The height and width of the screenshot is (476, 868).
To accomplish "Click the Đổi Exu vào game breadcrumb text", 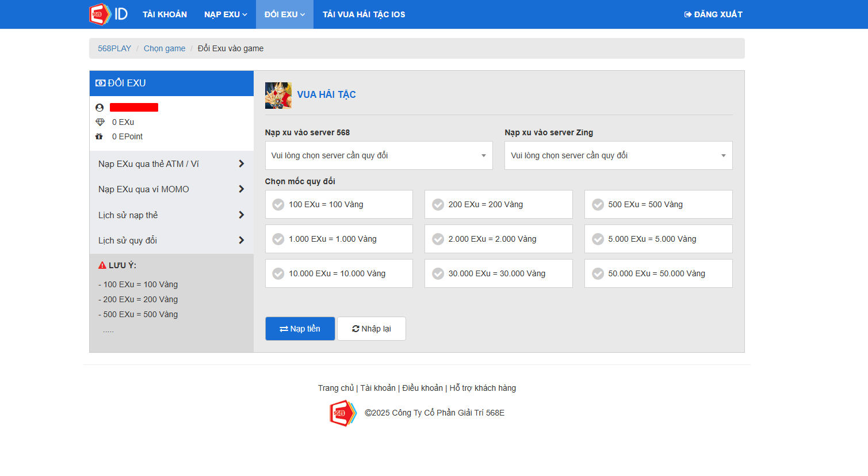I will [231, 48].
